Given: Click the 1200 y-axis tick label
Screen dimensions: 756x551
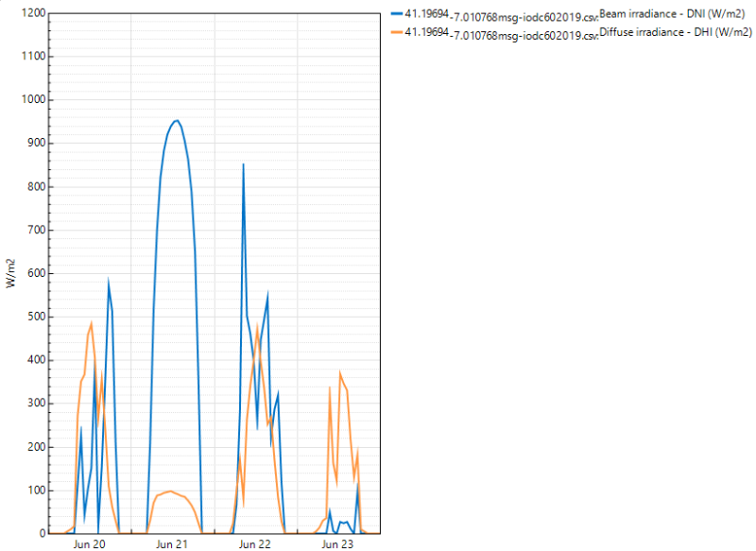Looking at the screenshot, I should click(x=31, y=13).
